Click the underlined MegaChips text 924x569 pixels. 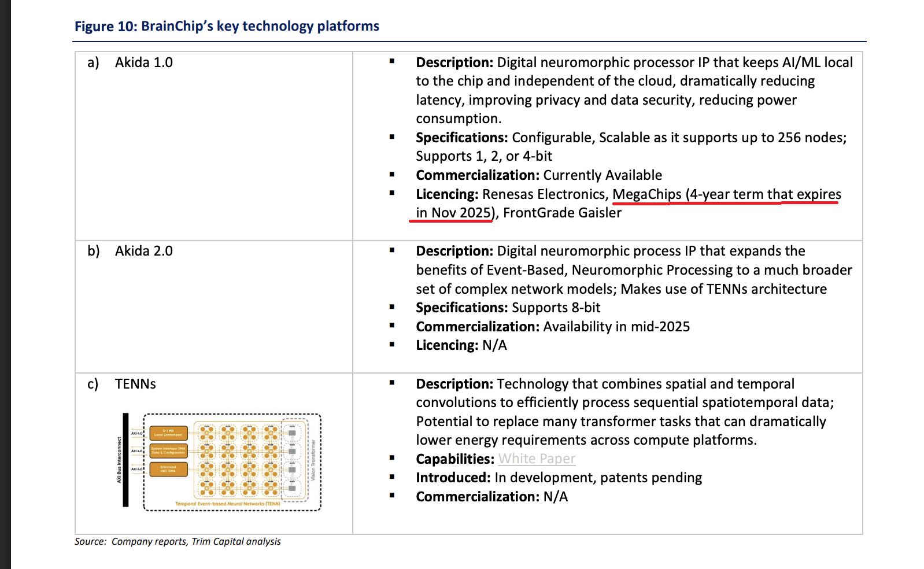tap(647, 194)
